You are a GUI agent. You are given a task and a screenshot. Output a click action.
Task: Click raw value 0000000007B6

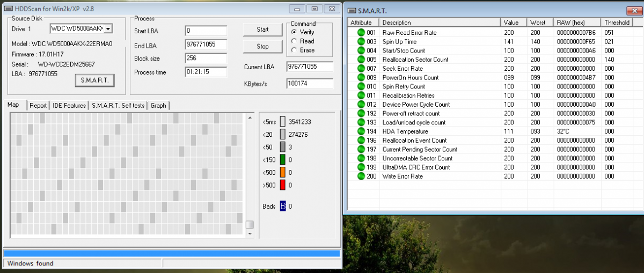(576, 33)
